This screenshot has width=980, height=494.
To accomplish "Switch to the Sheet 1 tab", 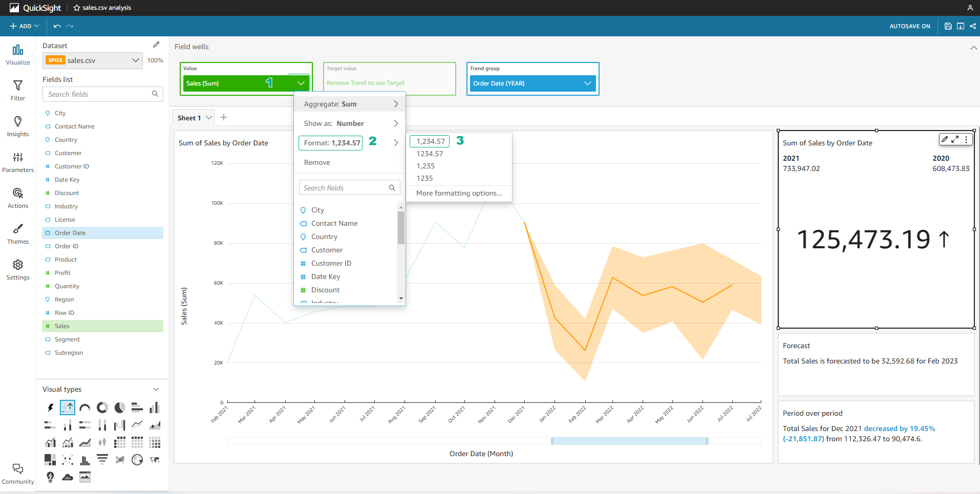I will point(189,118).
